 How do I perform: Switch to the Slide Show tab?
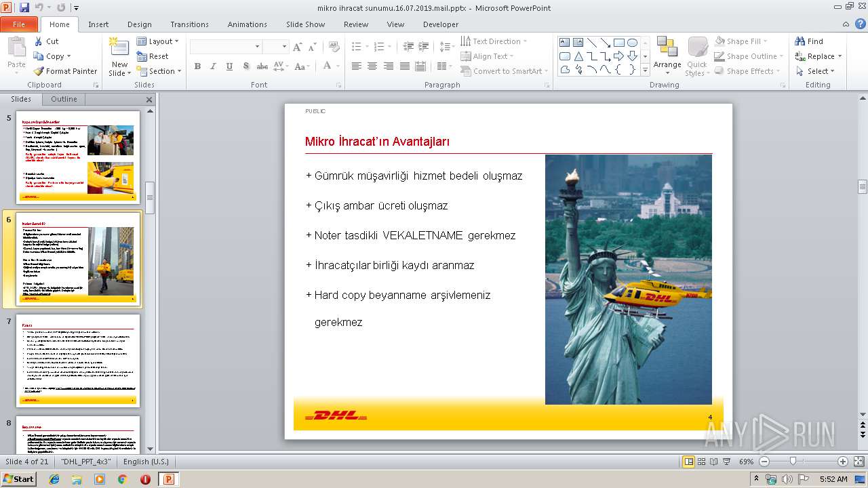click(x=306, y=24)
